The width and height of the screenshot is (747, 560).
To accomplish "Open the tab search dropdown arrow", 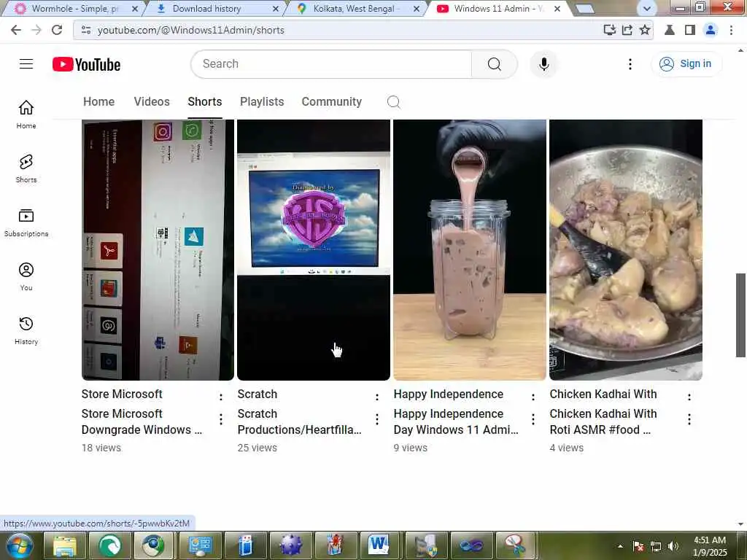I will 646,9.
